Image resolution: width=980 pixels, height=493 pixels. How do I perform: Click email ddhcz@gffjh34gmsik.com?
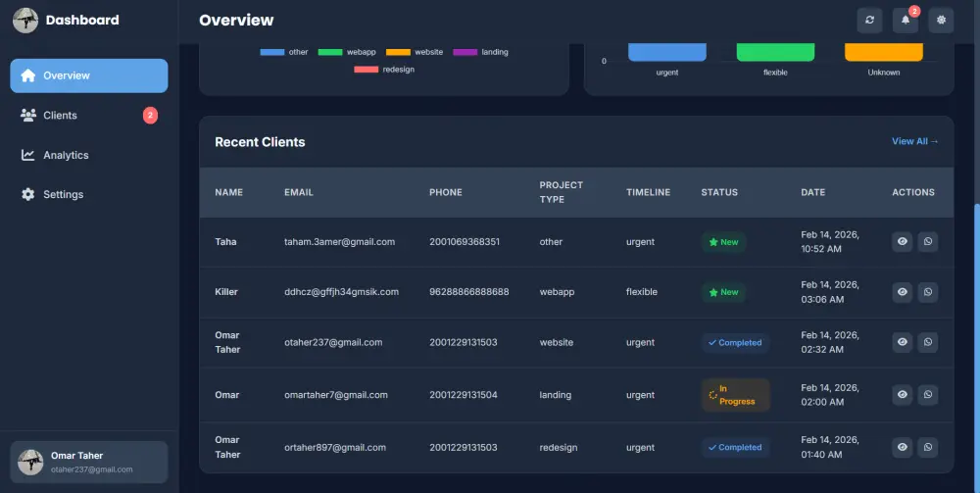pos(341,292)
